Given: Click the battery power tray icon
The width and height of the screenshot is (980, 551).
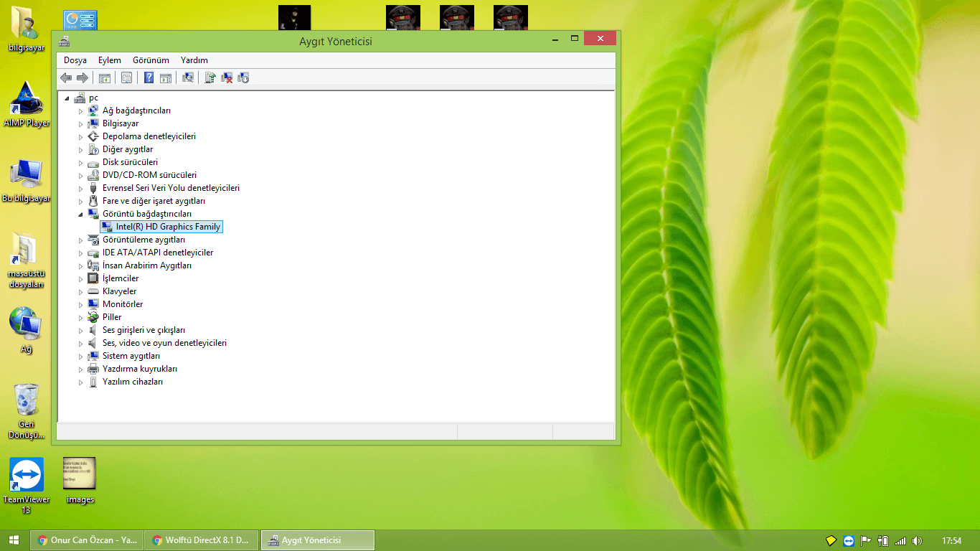Looking at the screenshot, I should (884, 540).
